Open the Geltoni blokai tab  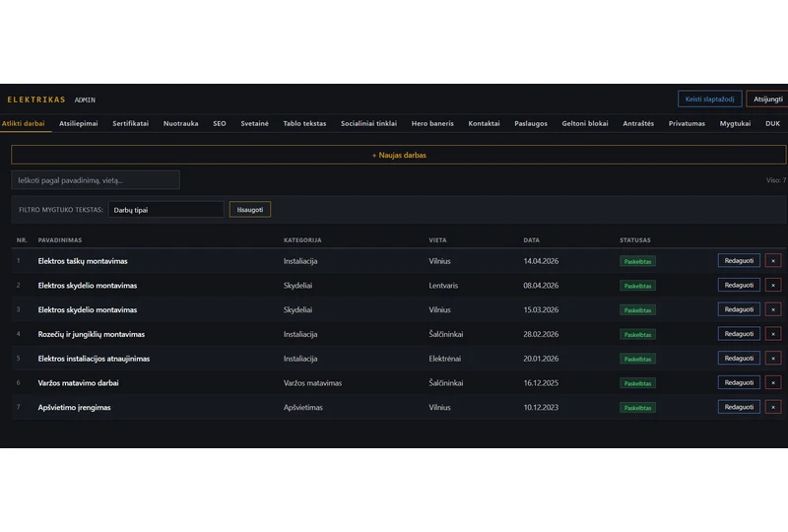tap(585, 123)
